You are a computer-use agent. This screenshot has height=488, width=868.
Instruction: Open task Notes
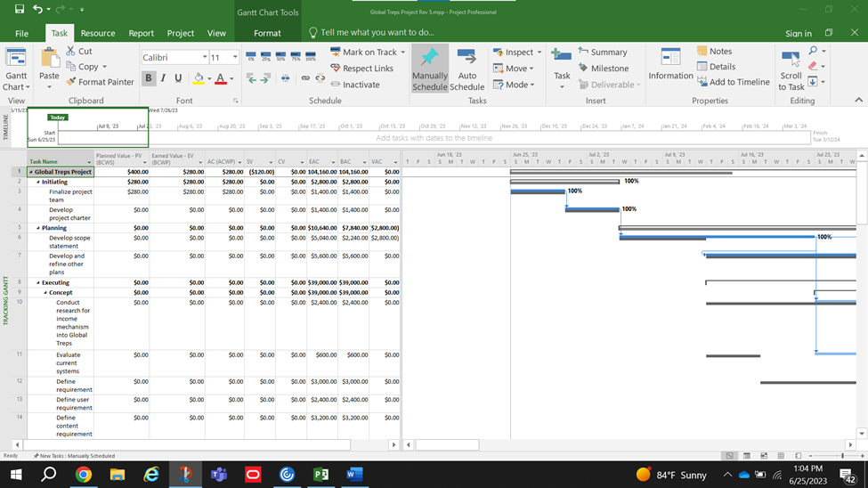point(715,51)
